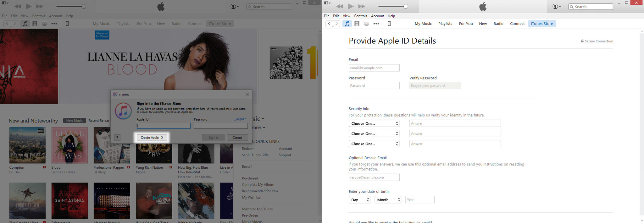Select iTunes Store tab in right window
This screenshot has height=223, width=644.
(x=542, y=24)
